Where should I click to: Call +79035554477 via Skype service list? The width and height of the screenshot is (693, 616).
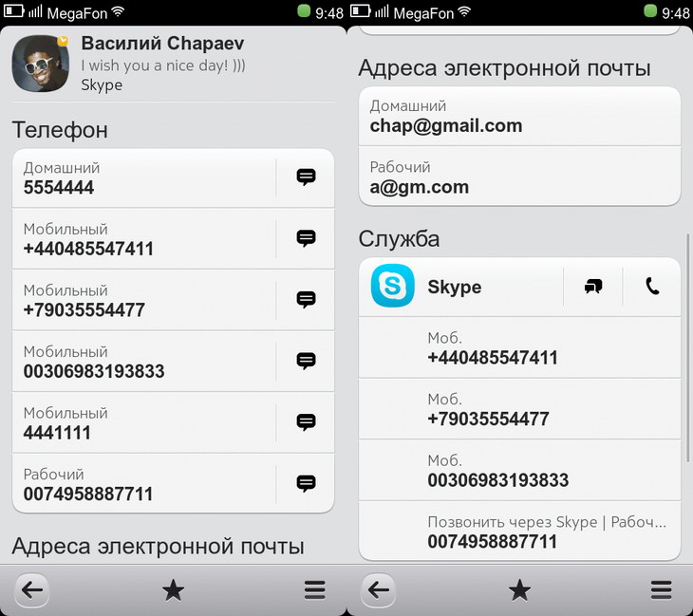coord(520,409)
